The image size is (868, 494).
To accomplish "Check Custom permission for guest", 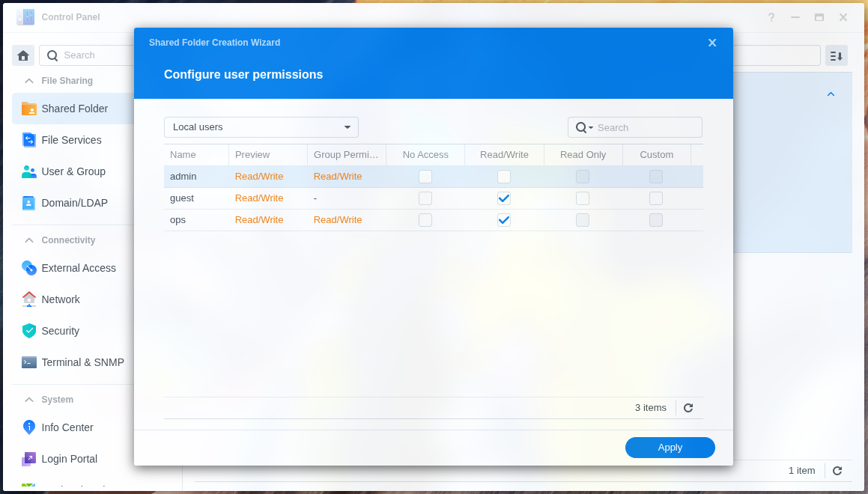I will [x=656, y=198].
